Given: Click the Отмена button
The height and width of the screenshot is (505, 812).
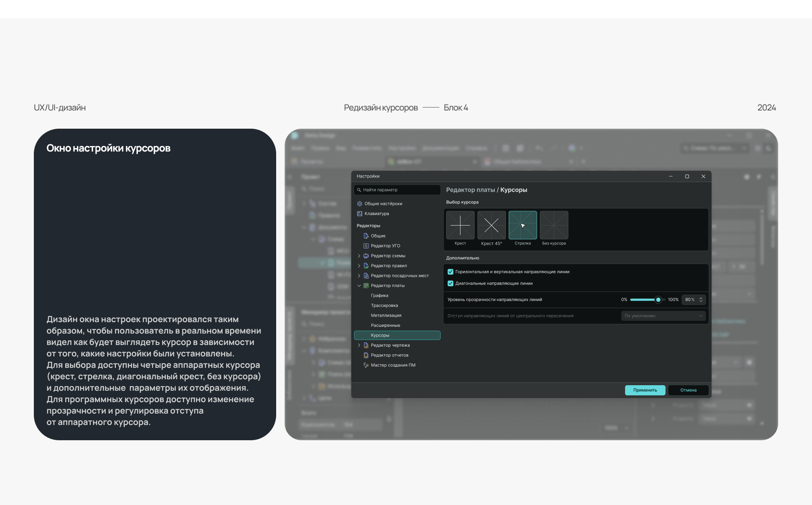Looking at the screenshot, I should click(x=688, y=390).
